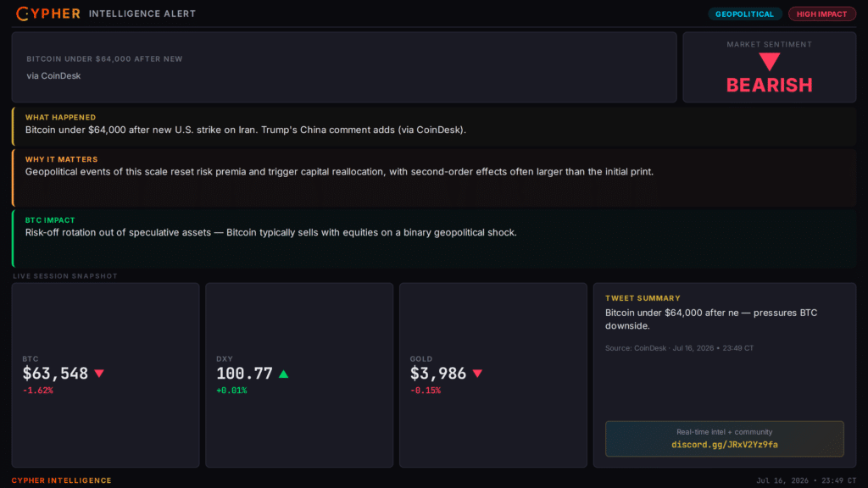Select the HIGH IMPACT tag badge

coord(821,14)
